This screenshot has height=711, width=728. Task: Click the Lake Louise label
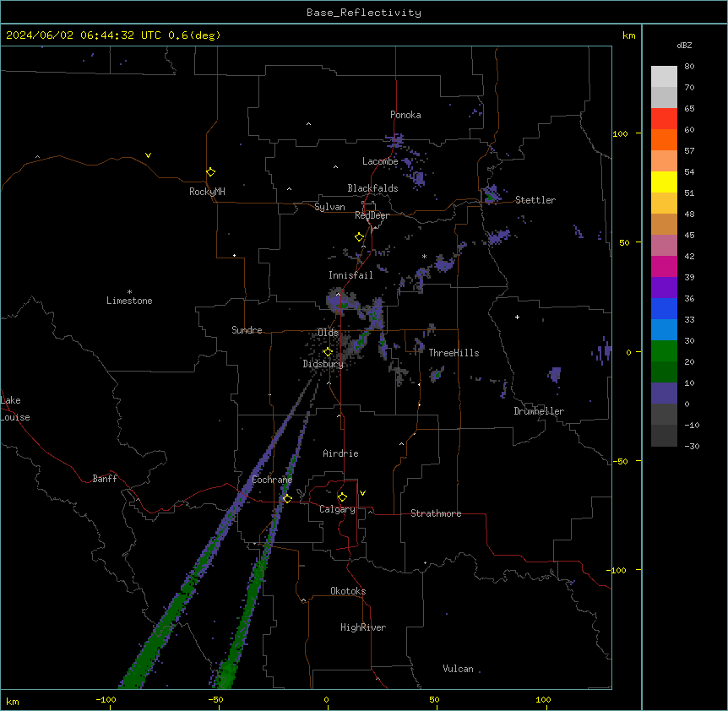click(14, 409)
